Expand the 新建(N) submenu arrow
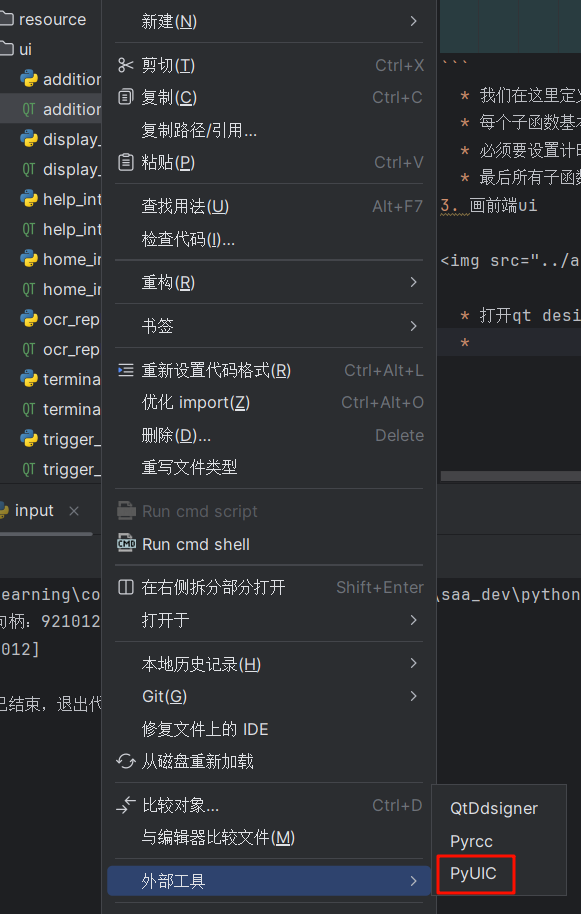The height and width of the screenshot is (914, 581). click(x=413, y=22)
